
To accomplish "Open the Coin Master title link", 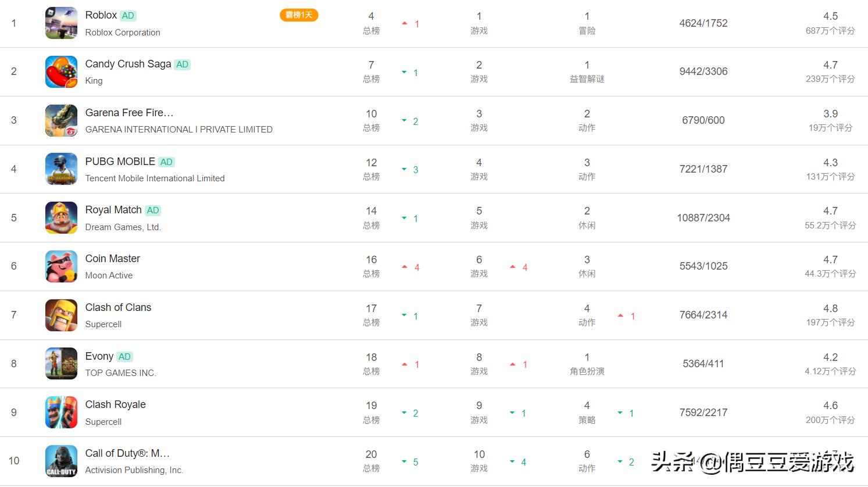I will click(113, 259).
